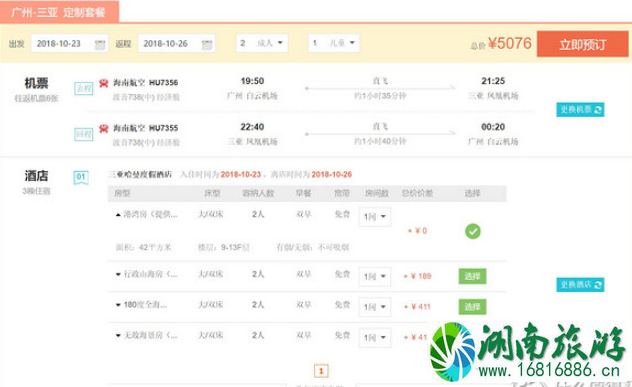This screenshot has height=387, width=632.
Task: Click flight number HU7356
Action: 163,83
